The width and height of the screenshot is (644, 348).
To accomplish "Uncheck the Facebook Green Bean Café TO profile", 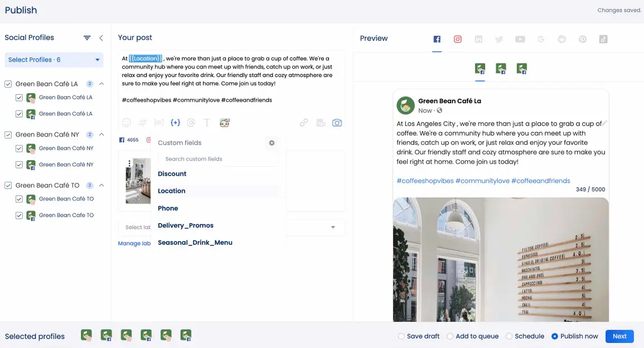I will click(19, 215).
